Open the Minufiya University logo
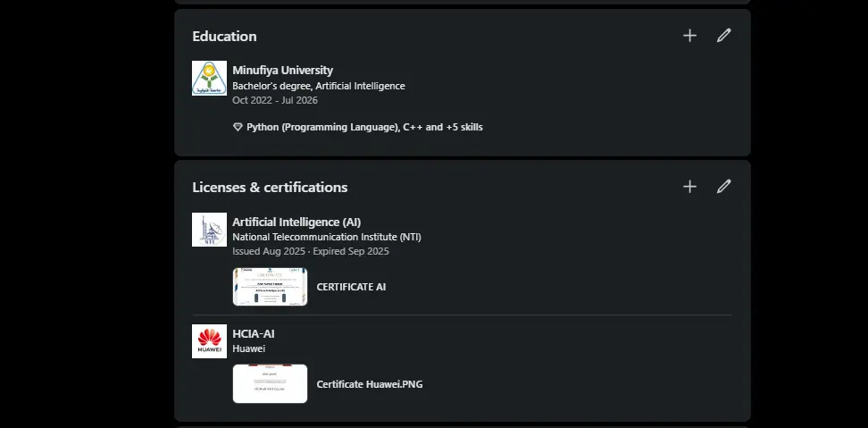Screen dimensions: 868x428 coord(209,79)
